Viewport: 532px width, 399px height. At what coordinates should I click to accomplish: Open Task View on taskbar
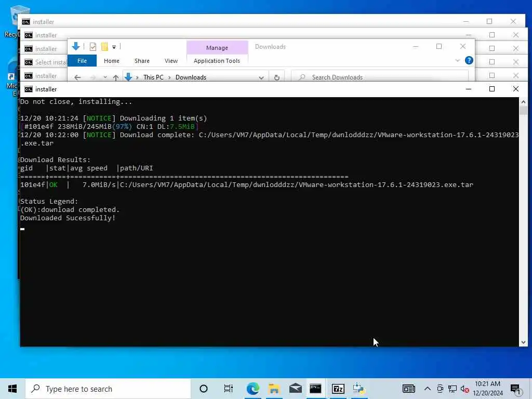click(229, 389)
